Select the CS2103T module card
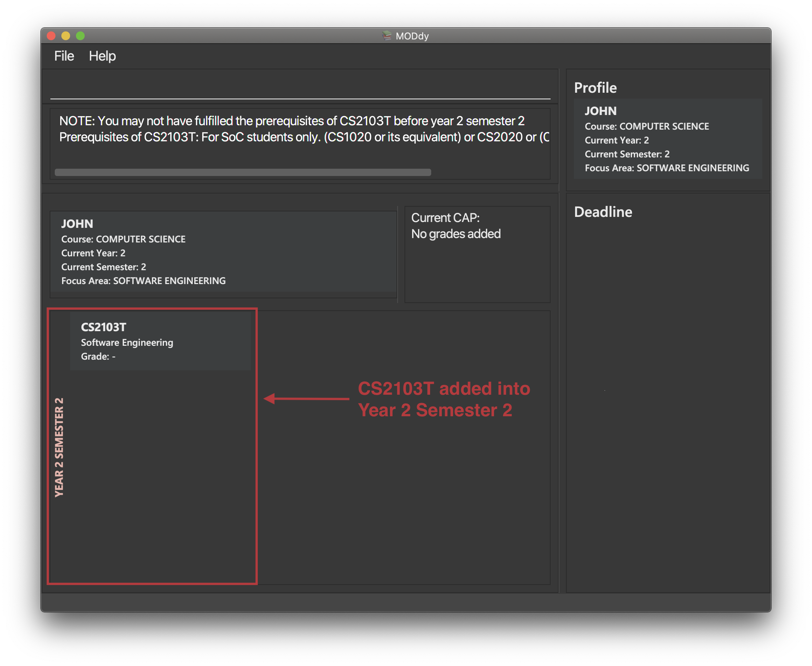 pos(160,341)
